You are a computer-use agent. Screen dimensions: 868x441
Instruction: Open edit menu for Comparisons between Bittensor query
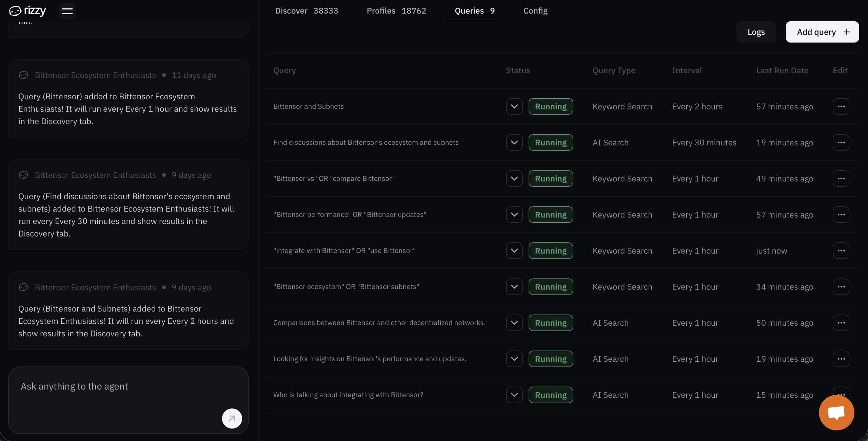click(841, 323)
